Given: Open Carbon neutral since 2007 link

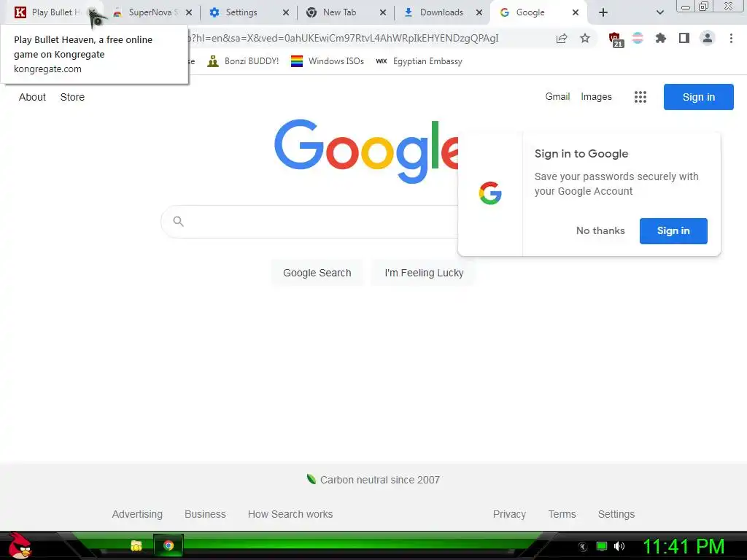Looking at the screenshot, I should pos(379,480).
